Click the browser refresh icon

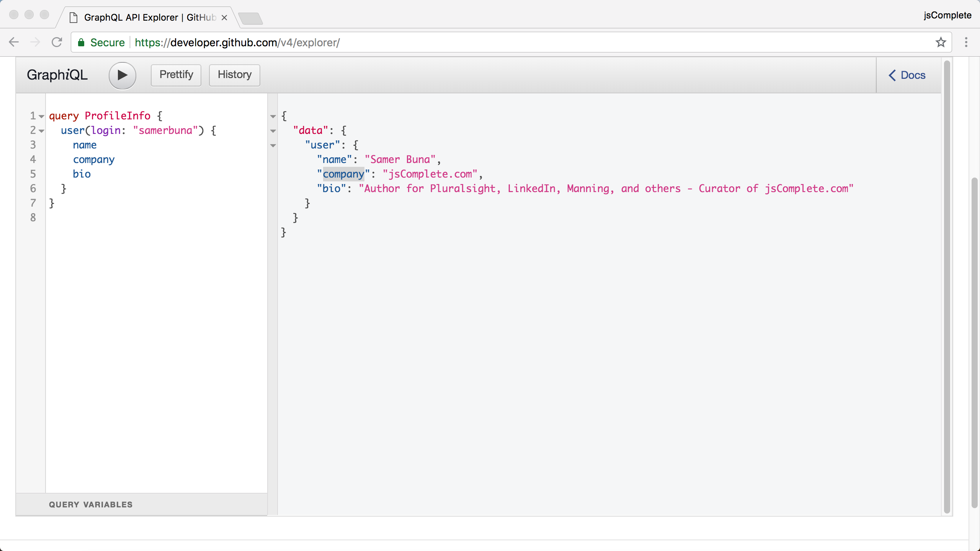pyautogui.click(x=57, y=42)
